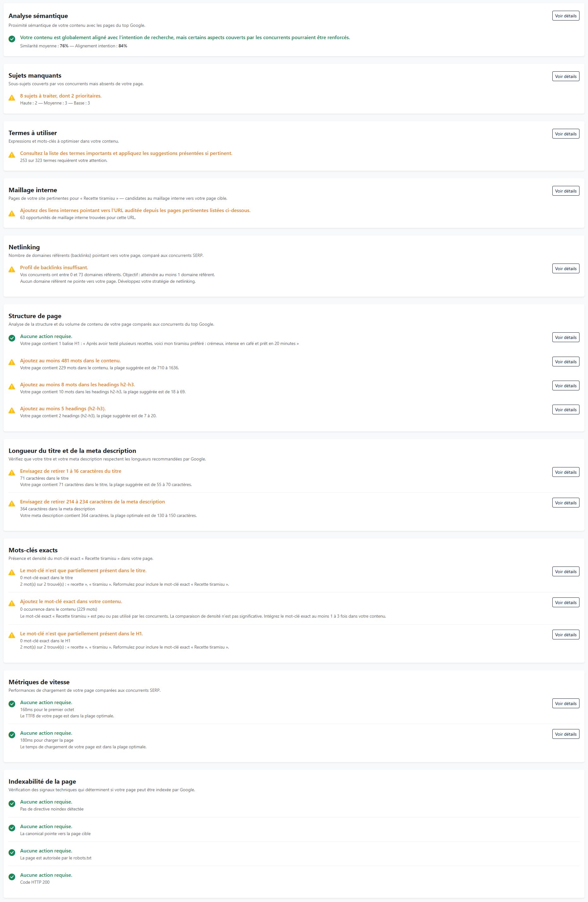The image size is (588, 902).
Task: Open Voir détails for Netlinking backlinks profile
Action: click(x=566, y=268)
